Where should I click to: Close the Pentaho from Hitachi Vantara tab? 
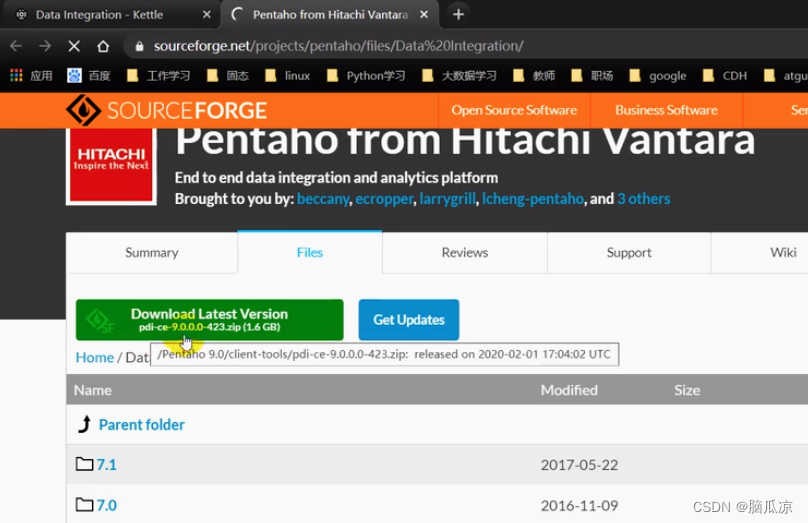point(424,14)
